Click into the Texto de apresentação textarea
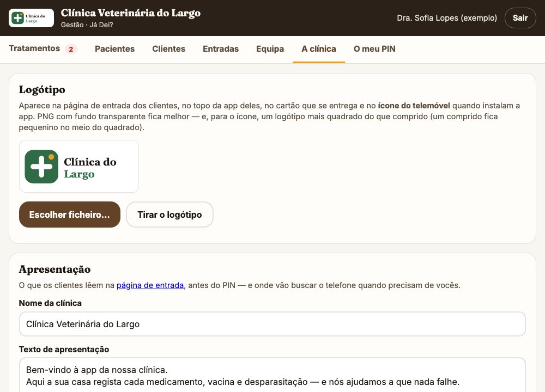This screenshot has width=545, height=392. (x=272, y=375)
